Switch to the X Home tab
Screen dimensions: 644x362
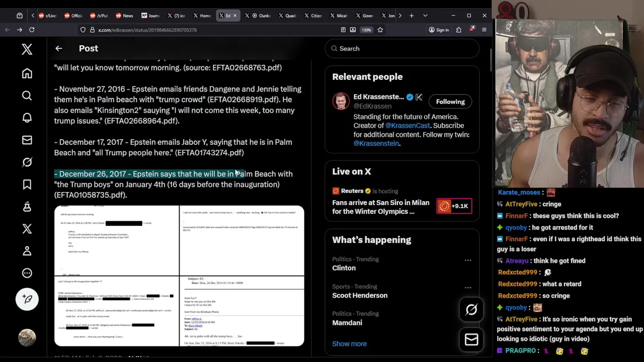(x=202, y=16)
